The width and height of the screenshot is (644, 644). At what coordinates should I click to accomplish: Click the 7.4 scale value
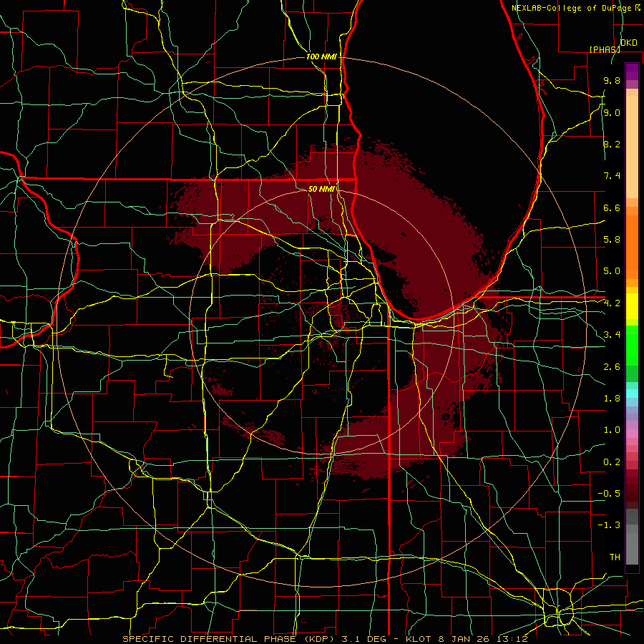tap(612, 176)
